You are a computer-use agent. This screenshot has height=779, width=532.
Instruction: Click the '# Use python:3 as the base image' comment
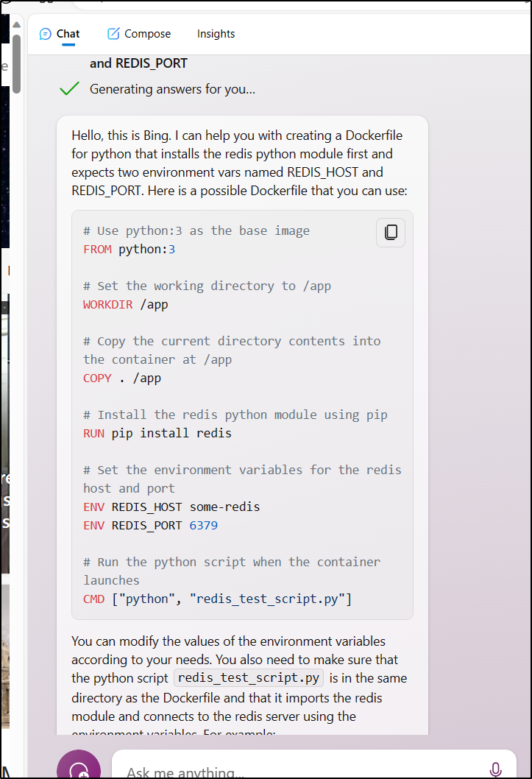click(x=196, y=231)
